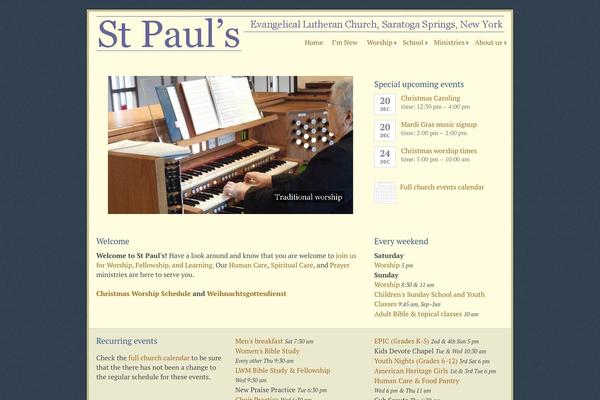Open the Women's Bible Study link
The width and height of the screenshot is (600, 400).
point(267,351)
